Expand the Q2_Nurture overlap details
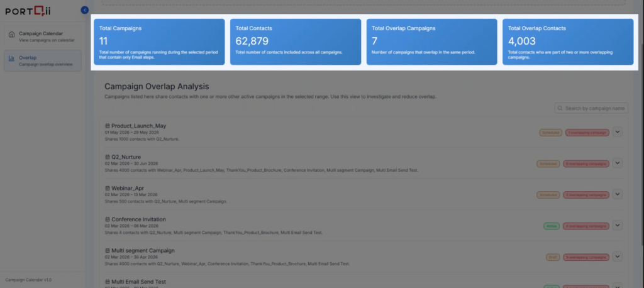Viewport: 644px width, 288px height. 617,163
